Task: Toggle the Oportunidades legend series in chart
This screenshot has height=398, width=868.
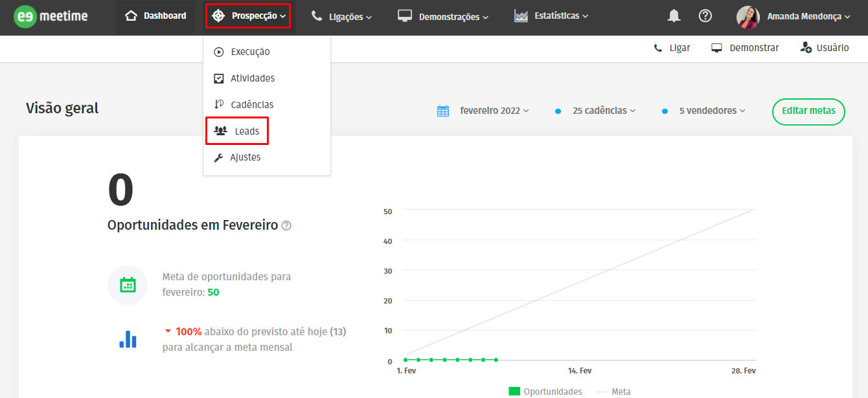Action: (545, 392)
